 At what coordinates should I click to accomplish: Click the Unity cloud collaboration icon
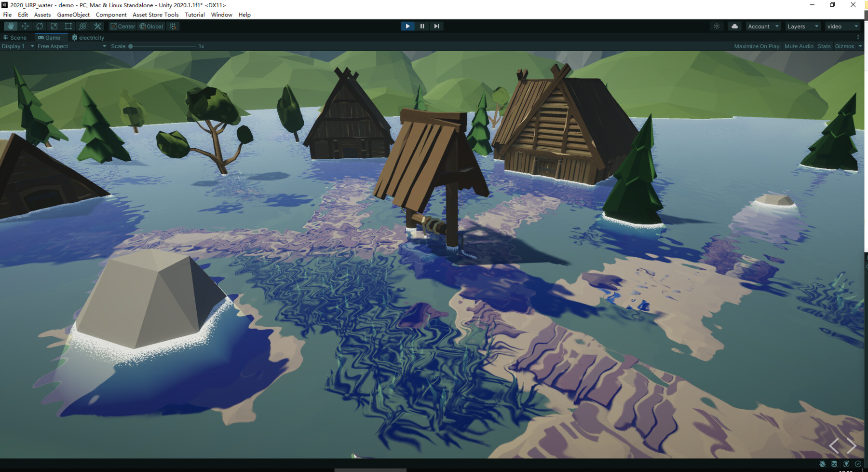click(734, 26)
